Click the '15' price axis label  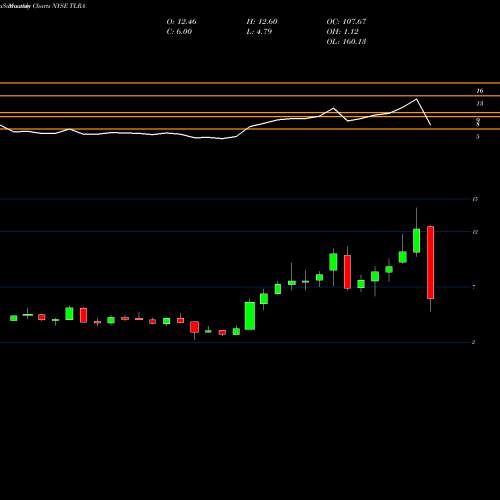pos(475,199)
